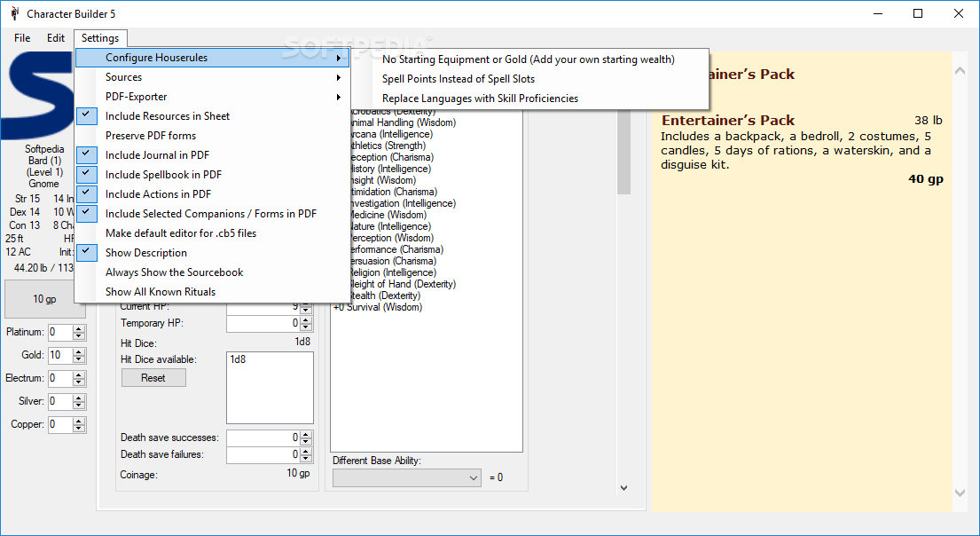Choose Spell Points Instead of Spell Slots

530,79
